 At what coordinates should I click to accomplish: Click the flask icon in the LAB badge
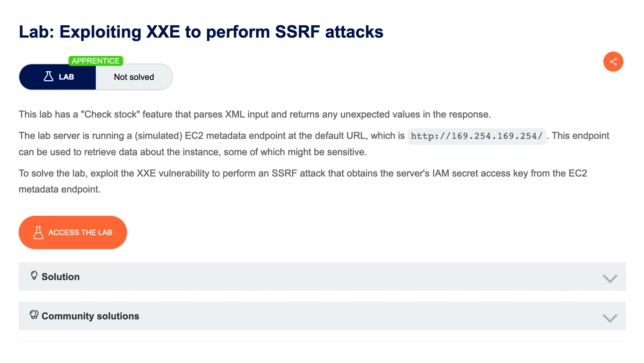coord(49,77)
